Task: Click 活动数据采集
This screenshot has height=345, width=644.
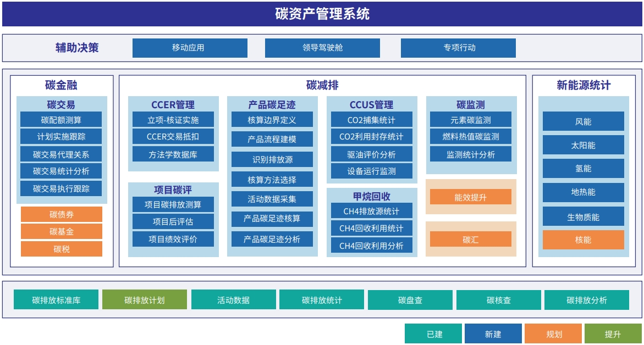Action: coord(272,199)
